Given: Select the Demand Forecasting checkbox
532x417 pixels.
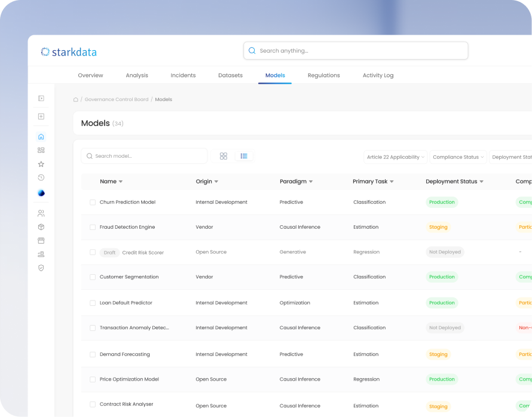Looking at the screenshot, I should (93, 354).
